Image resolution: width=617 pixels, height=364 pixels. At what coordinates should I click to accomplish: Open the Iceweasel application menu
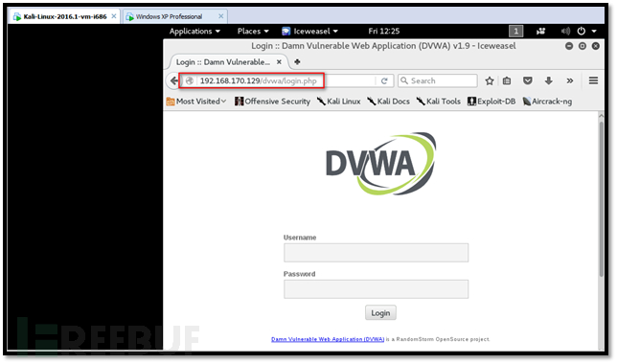coord(310,31)
